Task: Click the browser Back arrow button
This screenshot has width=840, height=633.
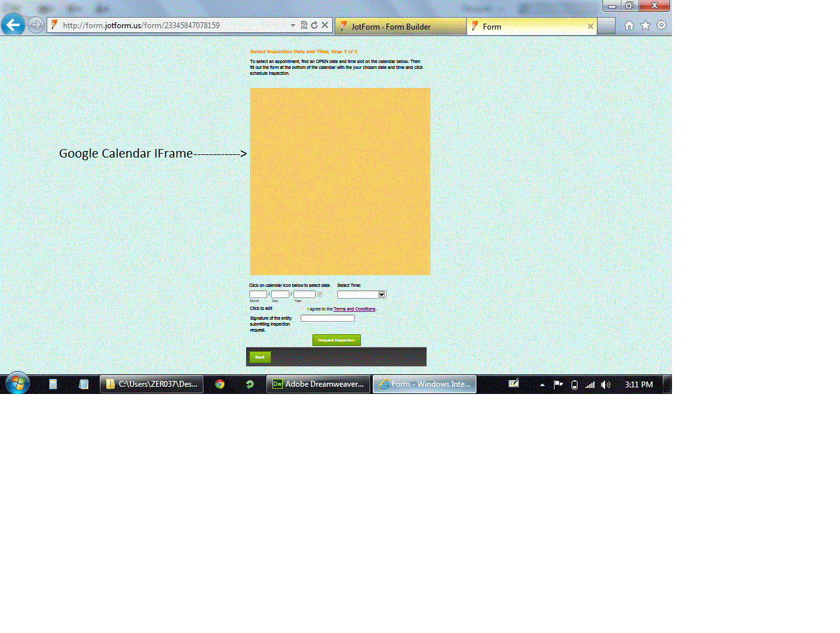Action: tap(13, 26)
